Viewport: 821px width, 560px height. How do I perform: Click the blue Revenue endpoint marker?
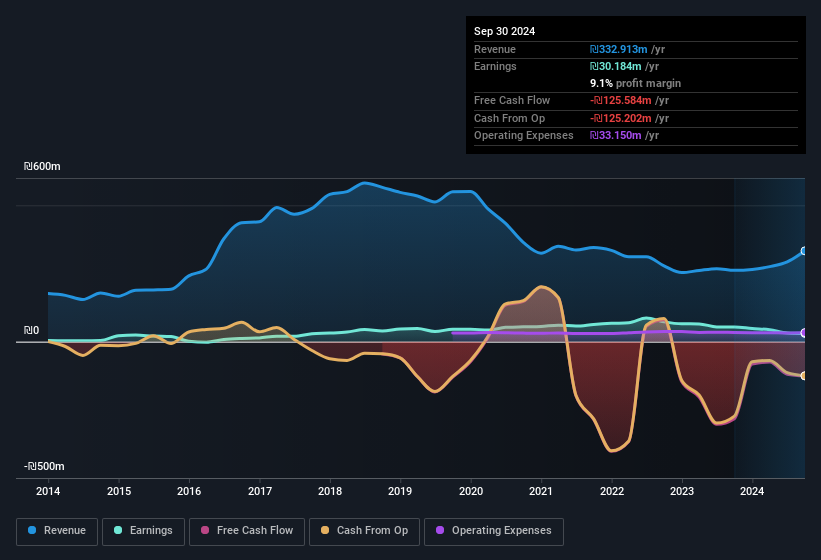(x=804, y=251)
